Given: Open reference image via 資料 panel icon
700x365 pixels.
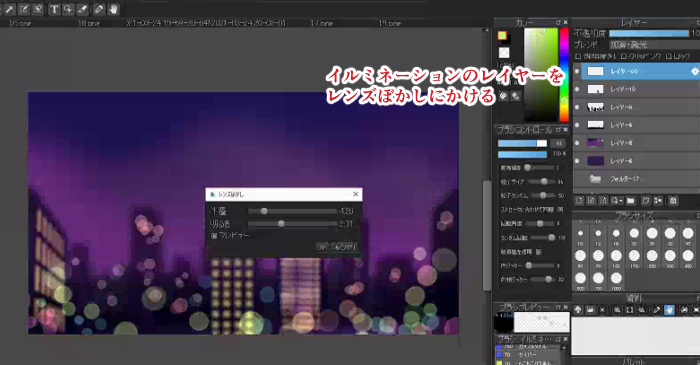Looking at the screenshot, I should 590,310.
